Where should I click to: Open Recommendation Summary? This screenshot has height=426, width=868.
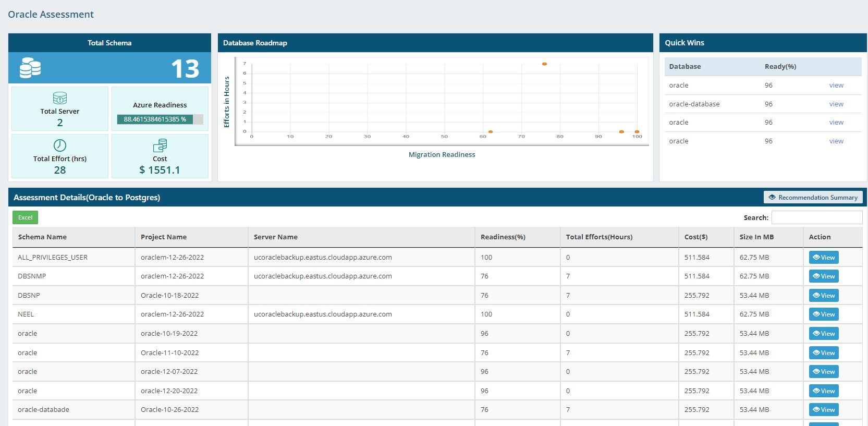[x=813, y=197]
